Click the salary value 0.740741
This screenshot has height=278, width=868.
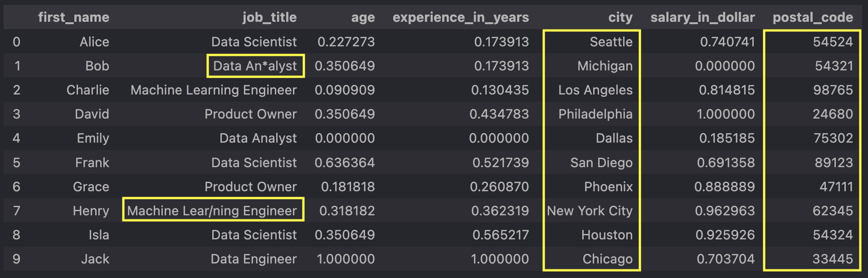pyautogui.click(x=727, y=42)
